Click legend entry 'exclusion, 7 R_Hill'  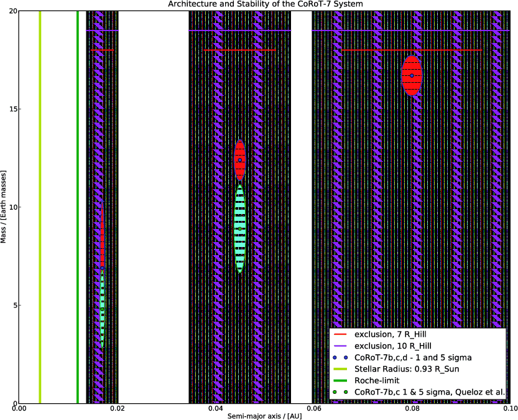390,334
